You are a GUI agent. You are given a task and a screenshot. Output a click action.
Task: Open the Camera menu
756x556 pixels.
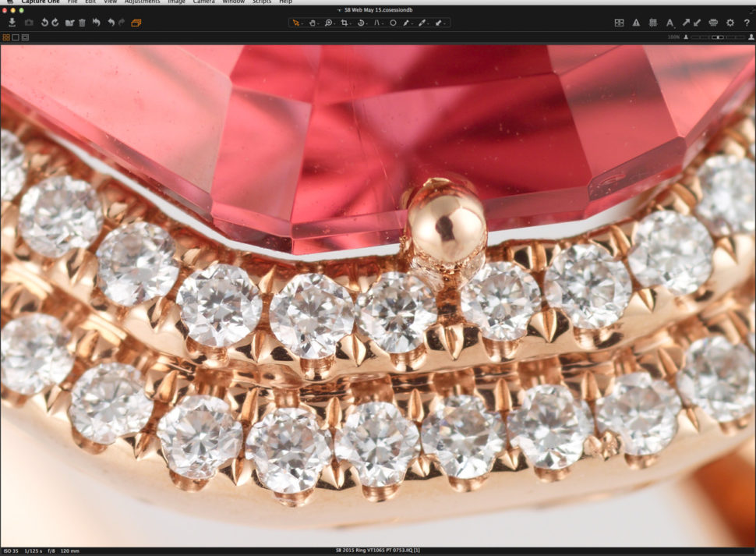[x=203, y=2]
